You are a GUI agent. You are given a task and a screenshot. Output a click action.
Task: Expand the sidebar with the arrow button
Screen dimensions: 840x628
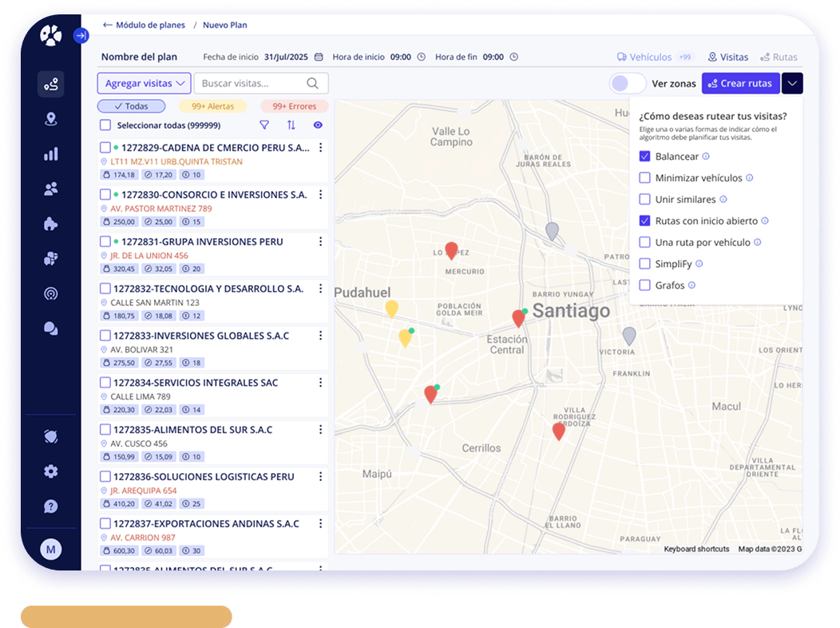tap(81, 35)
